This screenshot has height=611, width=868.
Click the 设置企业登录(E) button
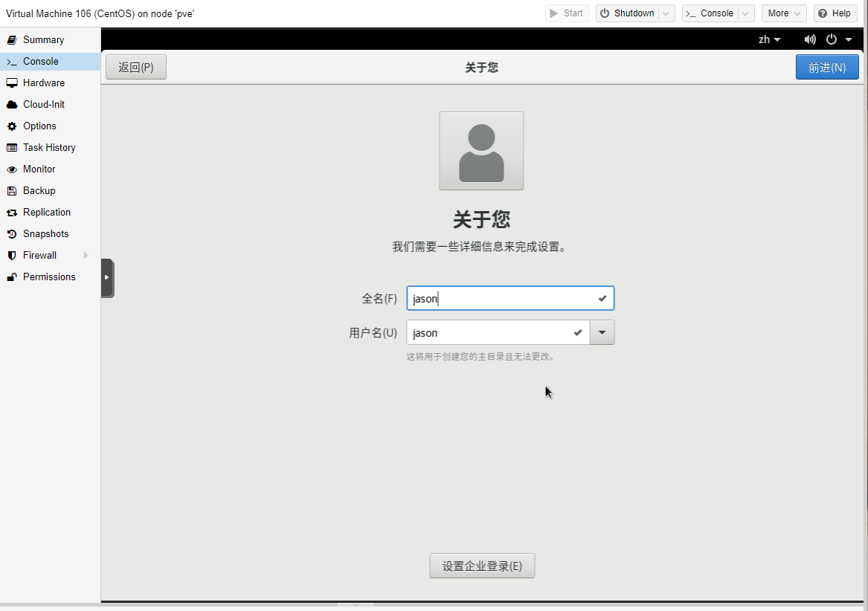coord(482,566)
